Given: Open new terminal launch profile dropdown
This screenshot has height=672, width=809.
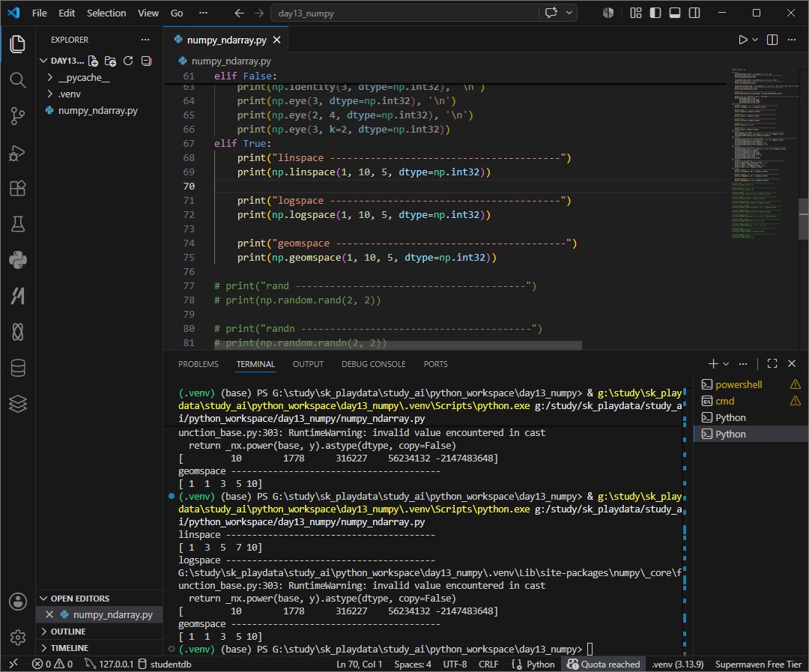Looking at the screenshot, I should pos(726,364).
